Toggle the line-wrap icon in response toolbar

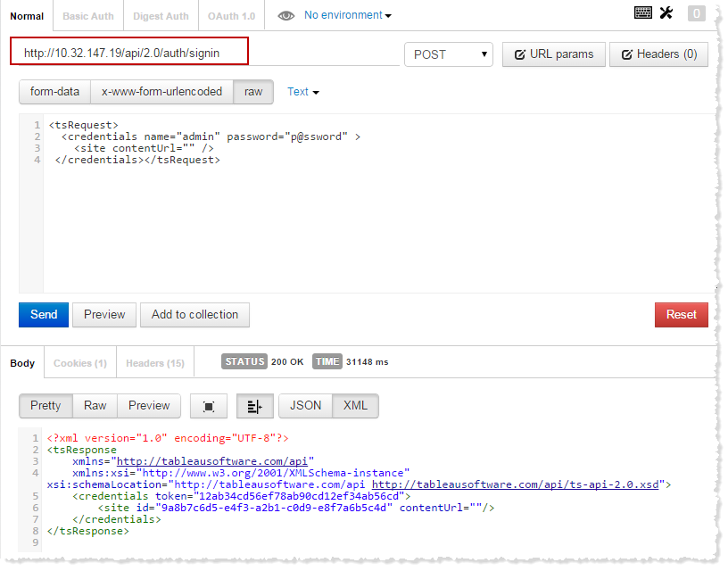[255, 406]
